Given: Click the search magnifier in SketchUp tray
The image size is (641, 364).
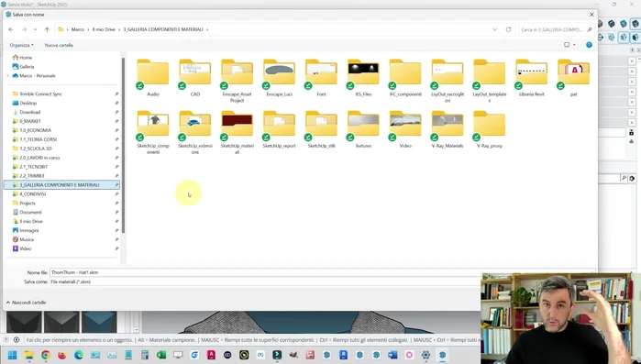Looking at the screenshot, I should (x=624, y=178).
